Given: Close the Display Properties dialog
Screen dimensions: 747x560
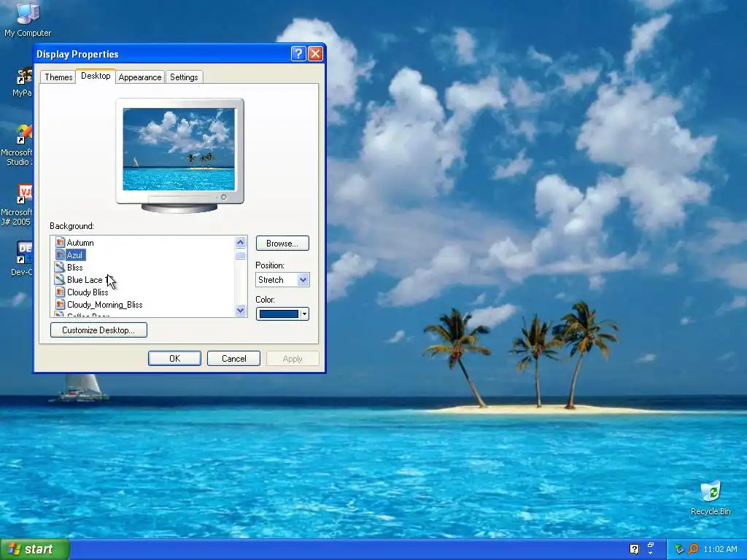Looking at the screenshot, I should (315, 54).
